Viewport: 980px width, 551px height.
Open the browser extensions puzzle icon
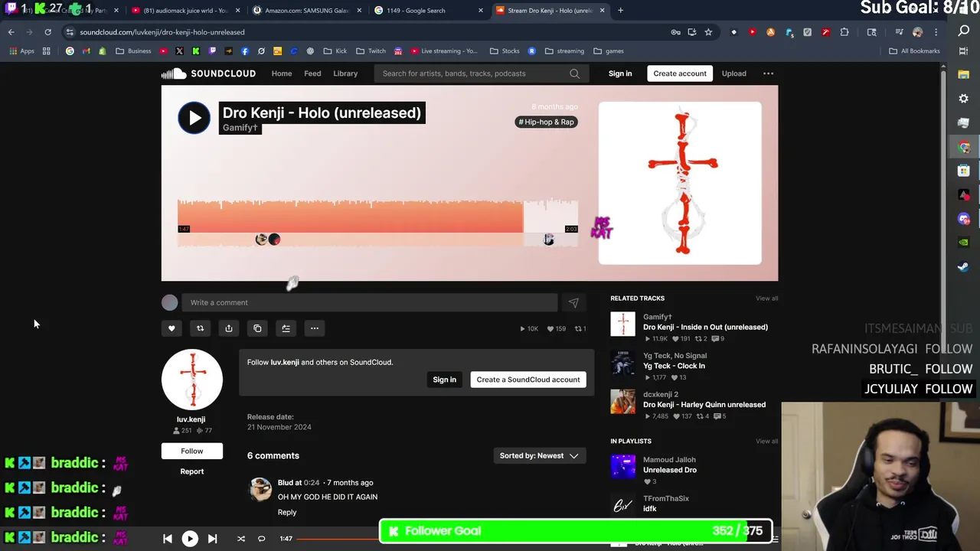click(x=844, y=32)
